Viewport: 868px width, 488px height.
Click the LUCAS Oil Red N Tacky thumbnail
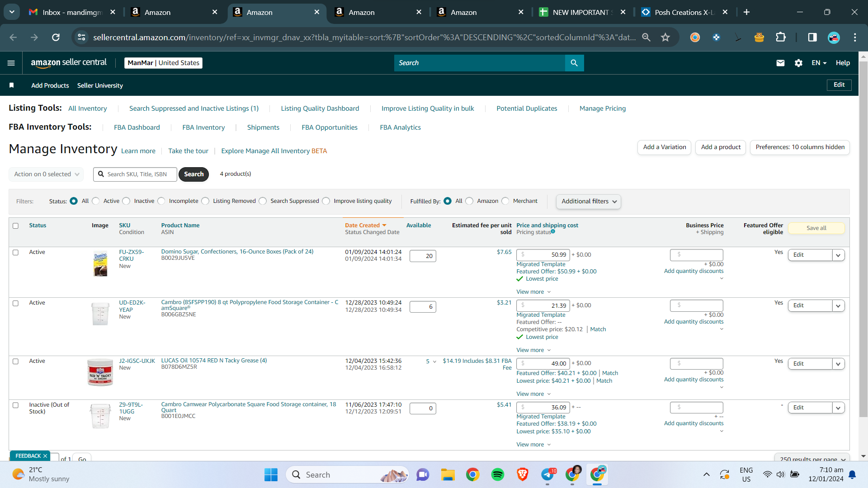[100, 373]
